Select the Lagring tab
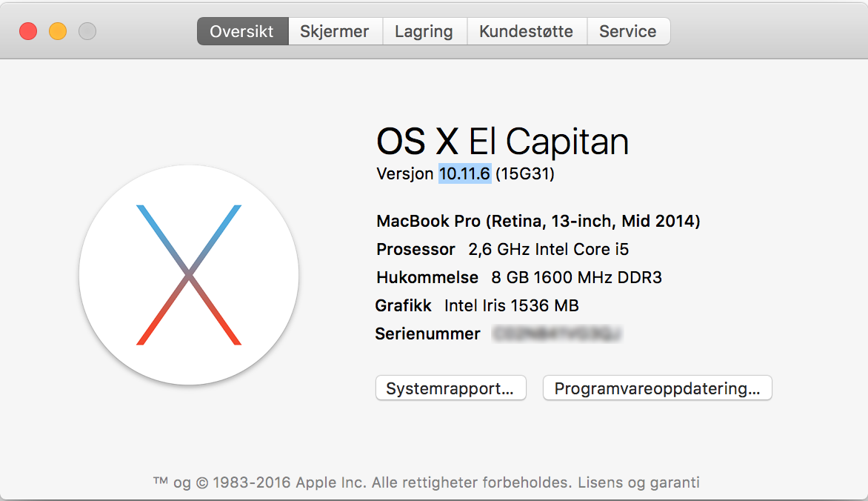Image resolution: width=868 pixels, height=501 pixels. (x=424, y=31)
